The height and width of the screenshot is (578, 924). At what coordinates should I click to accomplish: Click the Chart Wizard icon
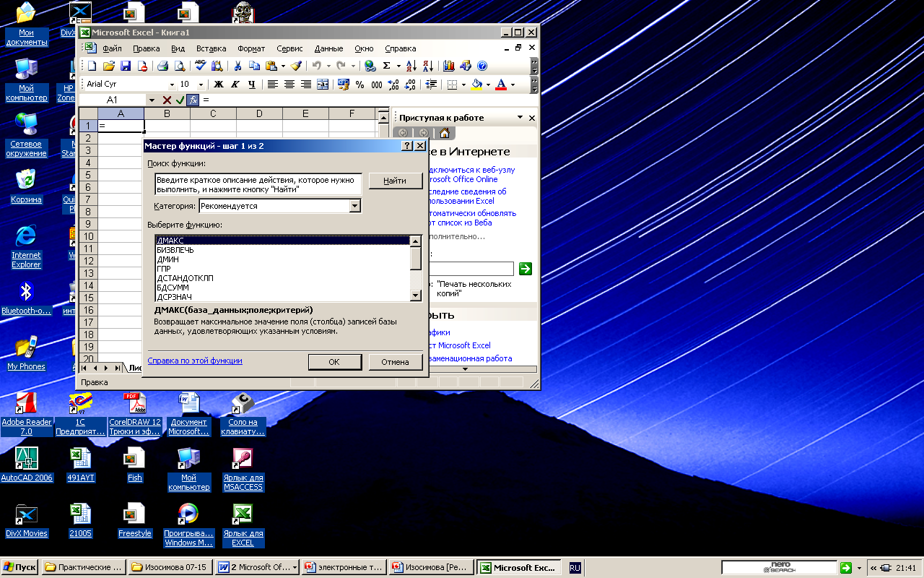pos(449,66)
